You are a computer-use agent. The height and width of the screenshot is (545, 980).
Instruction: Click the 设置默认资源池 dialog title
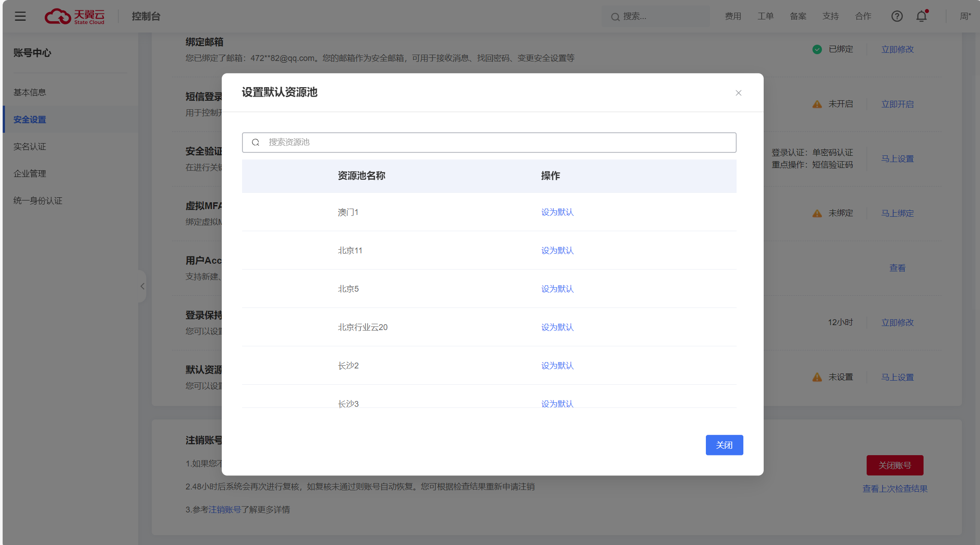pyautogui.click(x=280, y=92)
